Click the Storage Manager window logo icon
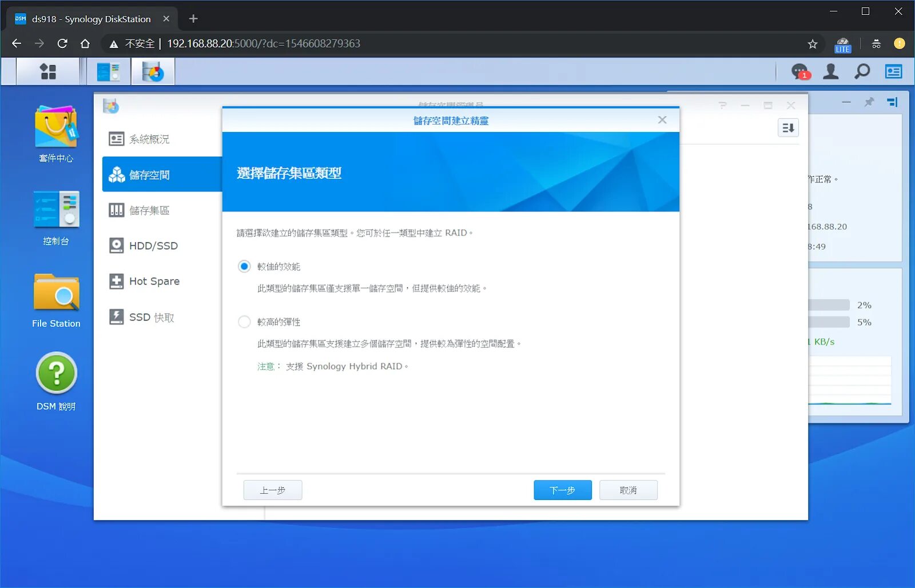 (111, 106)
